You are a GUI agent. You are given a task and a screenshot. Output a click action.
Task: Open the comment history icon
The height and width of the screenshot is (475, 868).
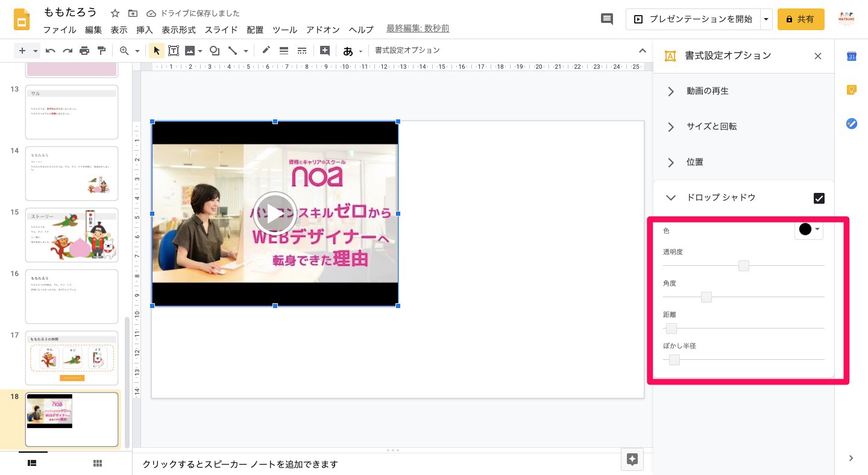(607, 19)
